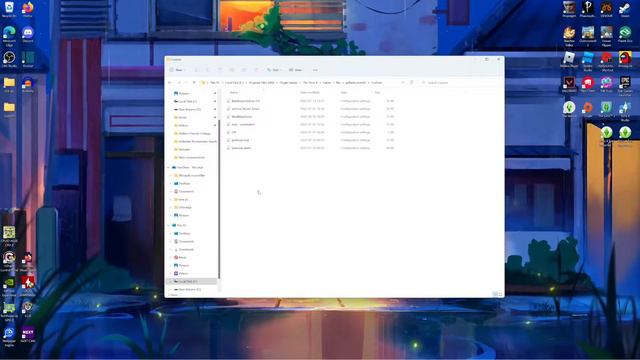Sort files by the Type column
Viewport: 640px width, 360px height.
pyautogui.click(x=344, y=93)
